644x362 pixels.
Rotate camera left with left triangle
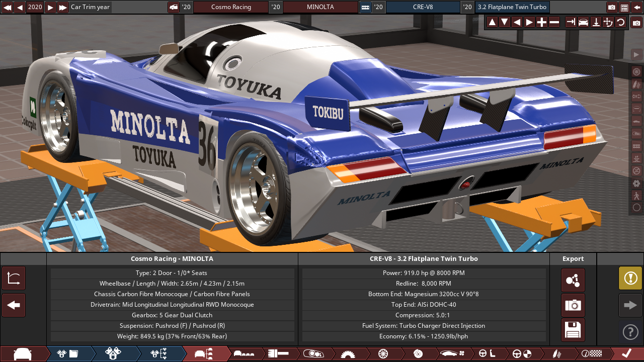[517, 22]
